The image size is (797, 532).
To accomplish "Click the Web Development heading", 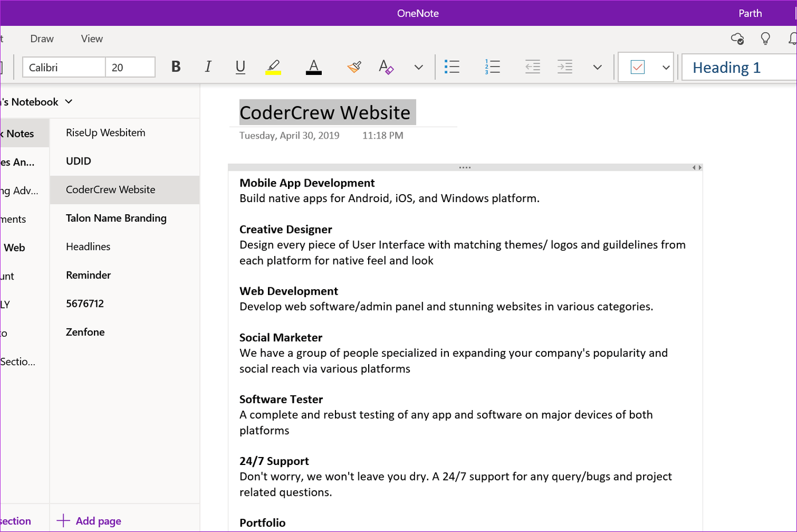I will [289, 291].
